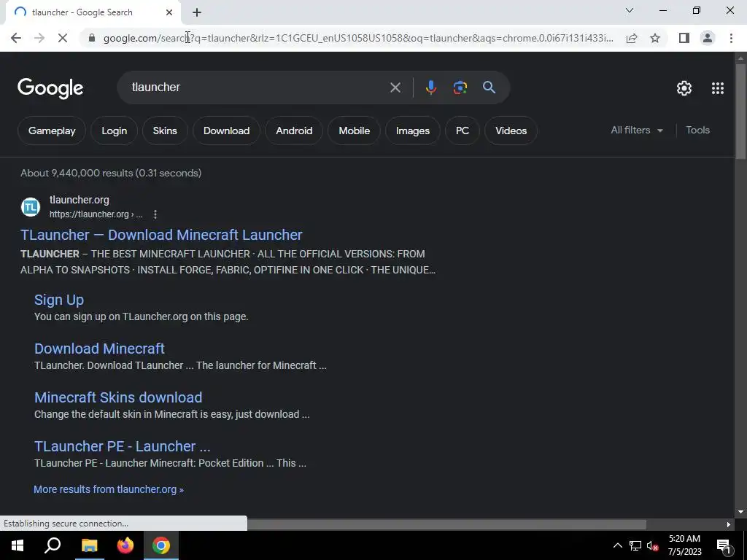Click the horizontal scrollbar right arrow

click(729, 524)
